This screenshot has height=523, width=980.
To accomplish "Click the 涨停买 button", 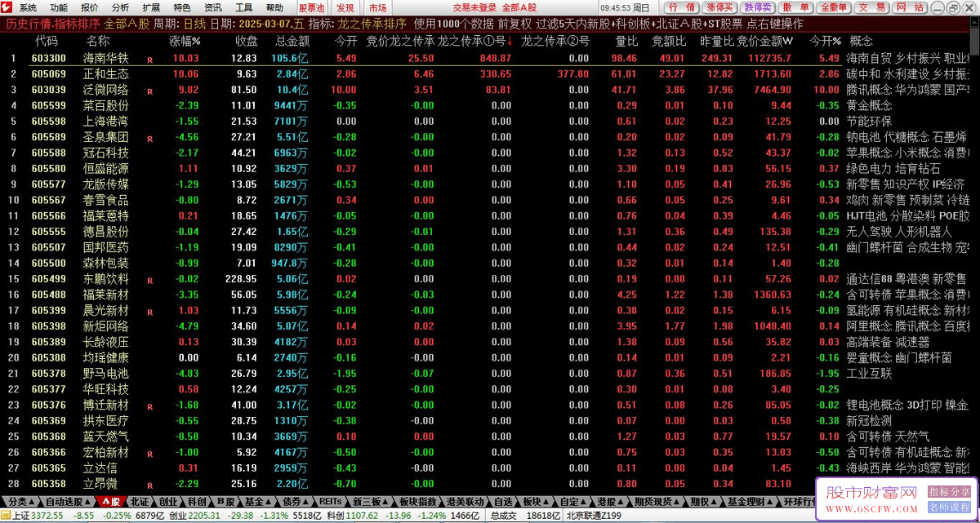I will point(719,7).
